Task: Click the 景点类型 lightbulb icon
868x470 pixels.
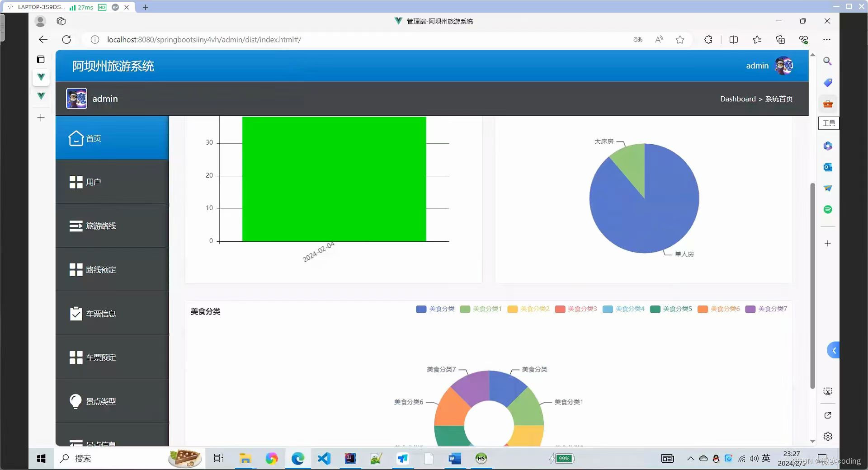Action: [x=75, y=401]
